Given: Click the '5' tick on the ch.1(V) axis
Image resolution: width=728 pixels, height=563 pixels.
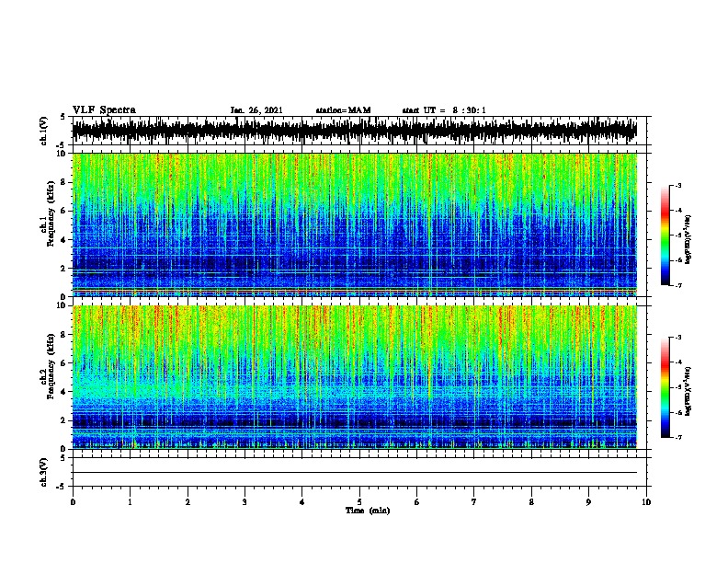Looking at the screenshot, I should 63,117.
